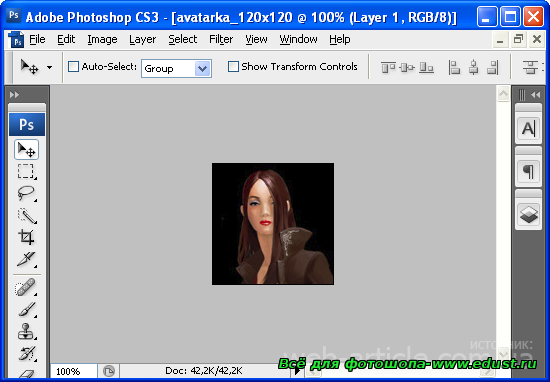Open the Layers panel icon
Screen dimensions: 550x382
(528, 215)
